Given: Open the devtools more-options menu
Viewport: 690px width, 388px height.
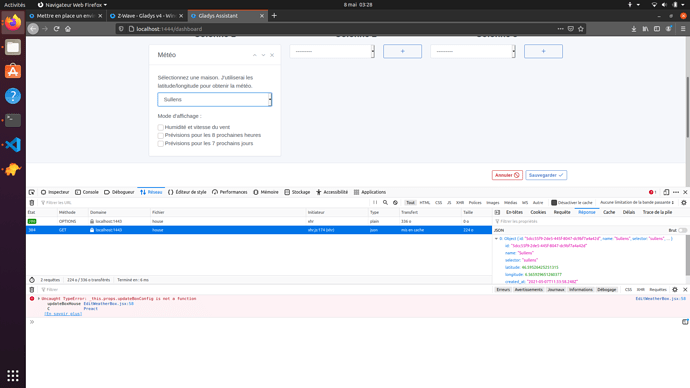Looking at the screenshot, I should [x=676, y=192].
